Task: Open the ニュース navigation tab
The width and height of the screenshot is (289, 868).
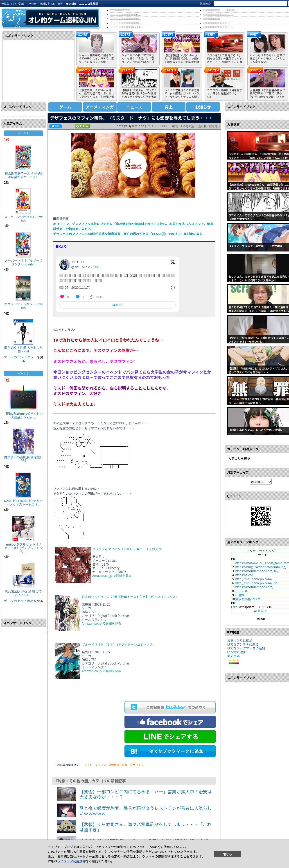Action: [x=134, y=107]
